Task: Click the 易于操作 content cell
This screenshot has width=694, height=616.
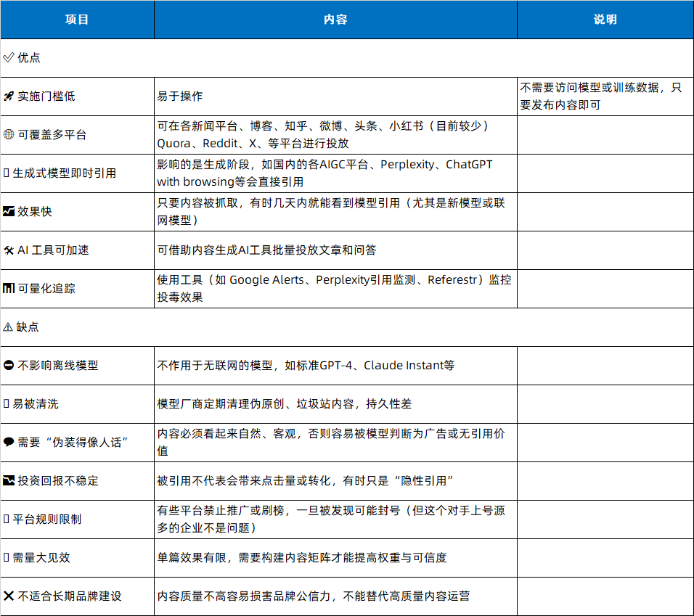Action: coord(180,96)
